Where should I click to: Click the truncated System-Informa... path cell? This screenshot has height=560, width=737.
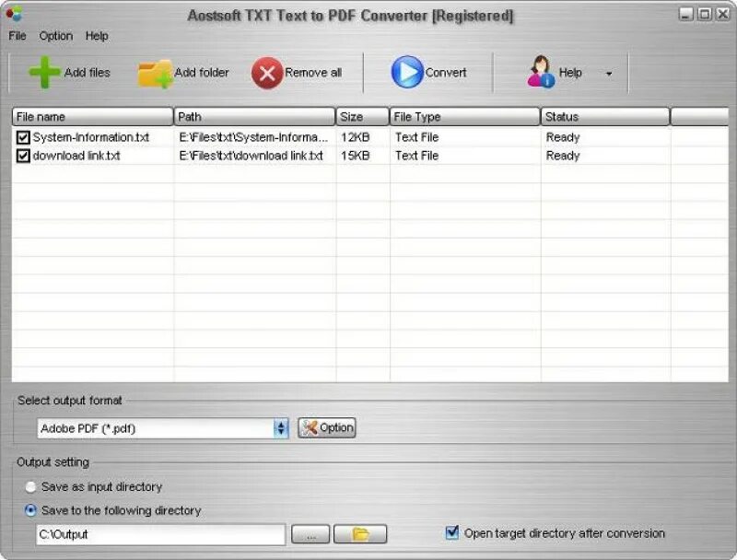coord(253,137)
